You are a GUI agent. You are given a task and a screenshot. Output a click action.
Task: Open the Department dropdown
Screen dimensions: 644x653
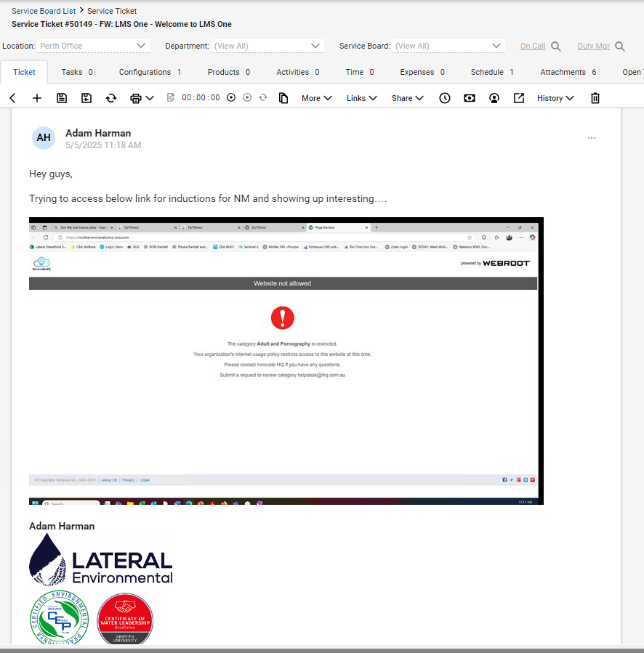267,46
